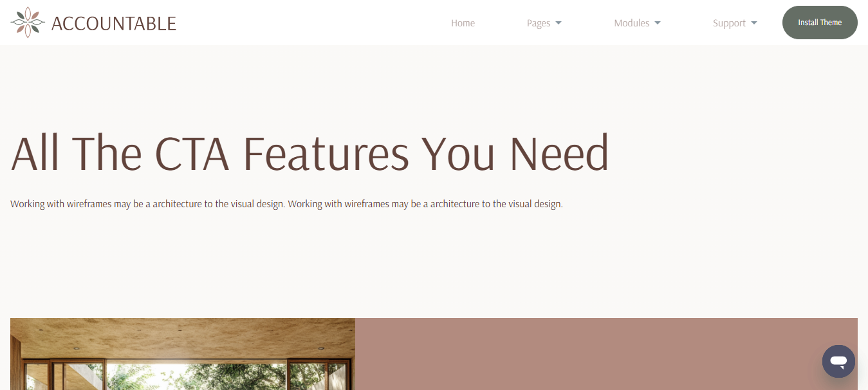
Task: Open the Modules menu label
Action: point(632,23)
